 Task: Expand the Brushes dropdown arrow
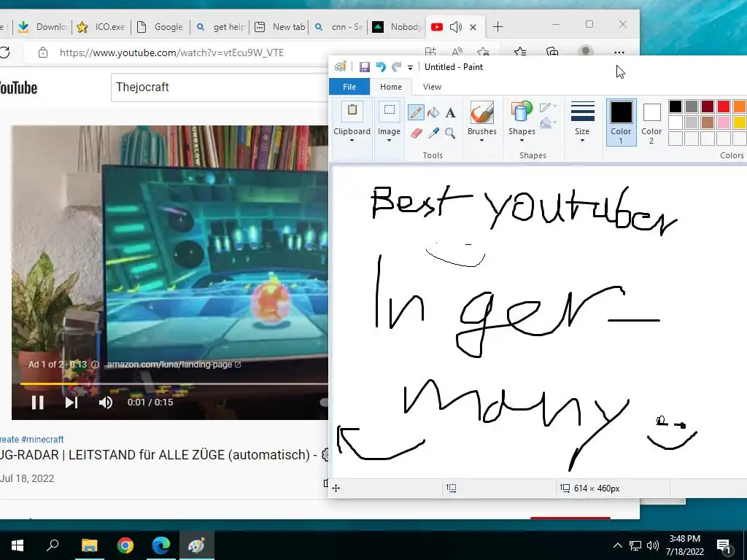coord(481,141)
